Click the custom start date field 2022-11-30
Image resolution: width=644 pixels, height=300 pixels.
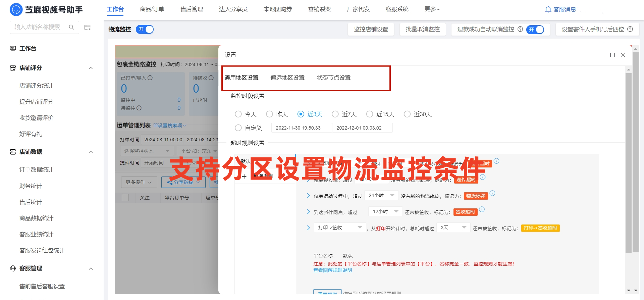(x=302, y=128)
